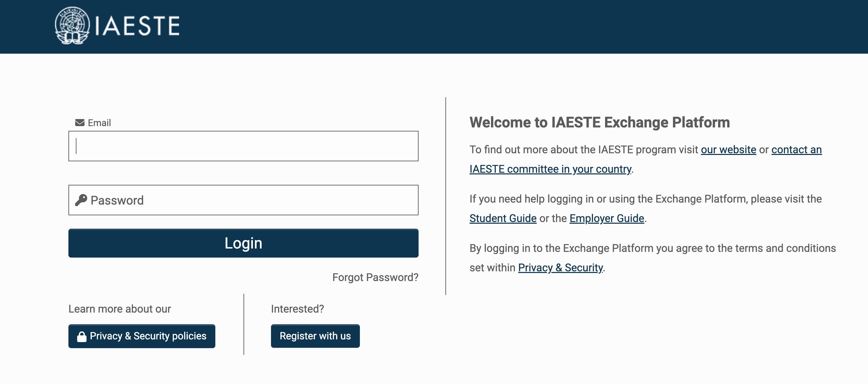Viewport: 868px width, 384px height.
Task: Open the Employer Guide link
Action: click(606, 218)
